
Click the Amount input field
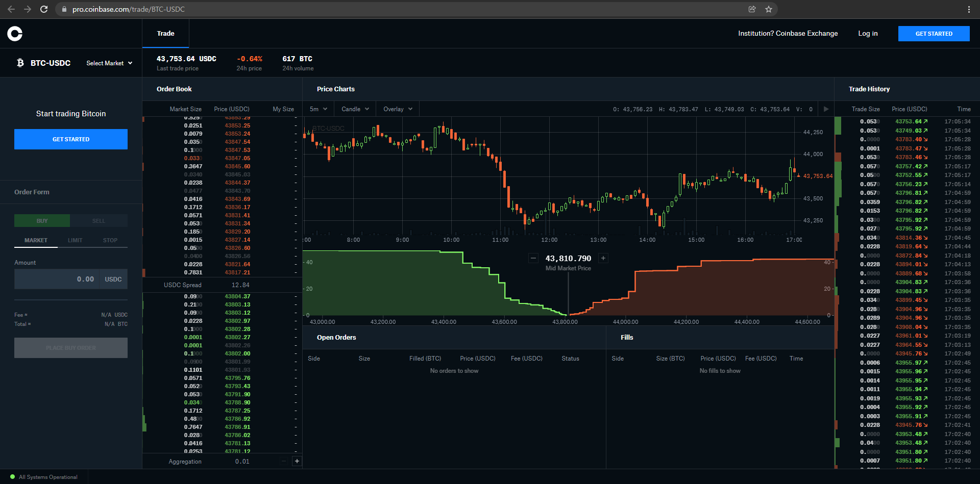tap(57, 279)
